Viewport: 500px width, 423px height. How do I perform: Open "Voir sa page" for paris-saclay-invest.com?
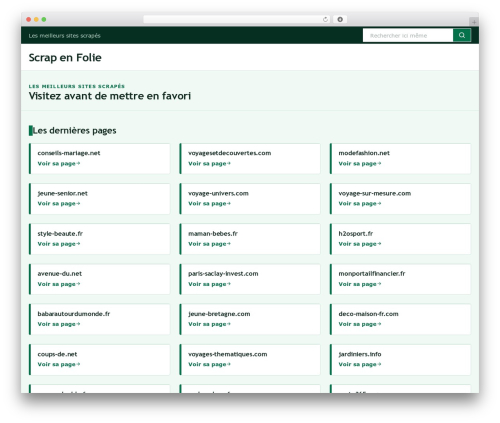click(209, 284)
